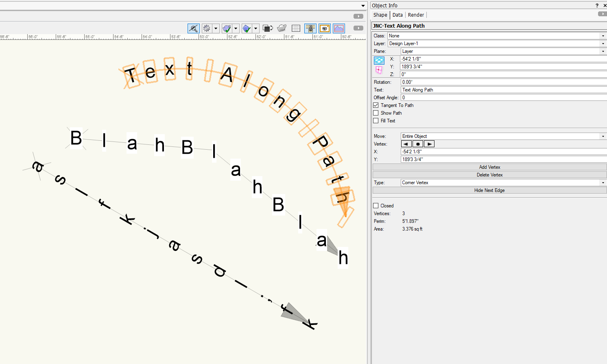This screenshot has height=364, width=607.
Task: Click the plain white teapot render icon
Action: [282, 28]
